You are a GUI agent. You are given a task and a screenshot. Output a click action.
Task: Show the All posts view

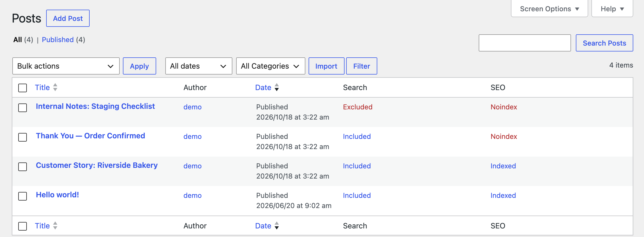(x=18, y=40)
